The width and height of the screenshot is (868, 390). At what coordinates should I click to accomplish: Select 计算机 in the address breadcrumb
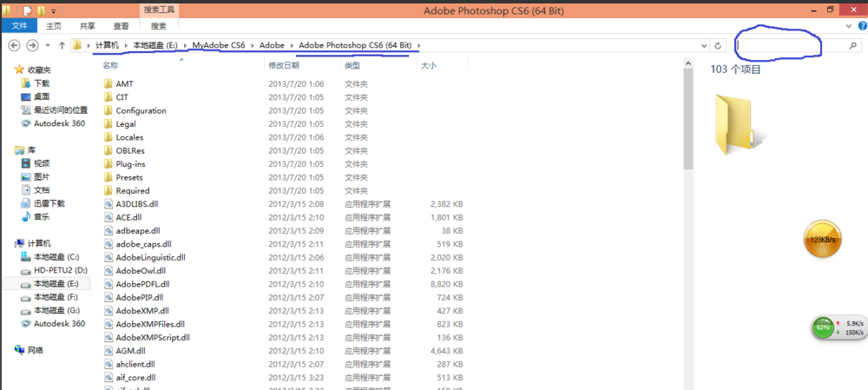[x=107, y=45]
